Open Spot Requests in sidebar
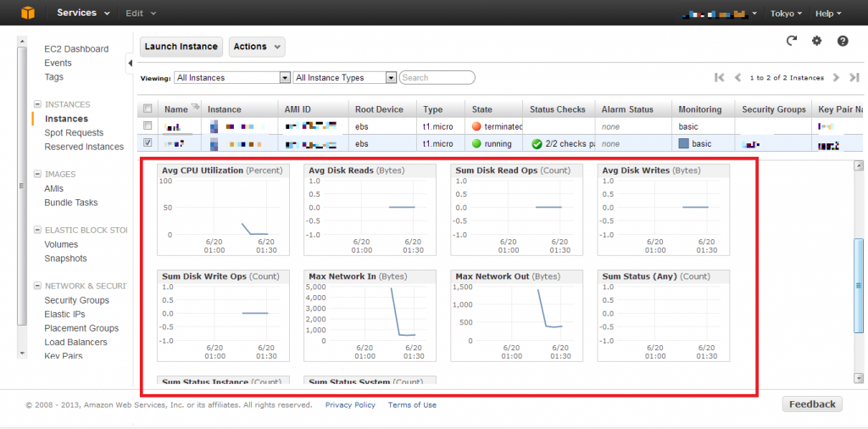 point(75,132)
